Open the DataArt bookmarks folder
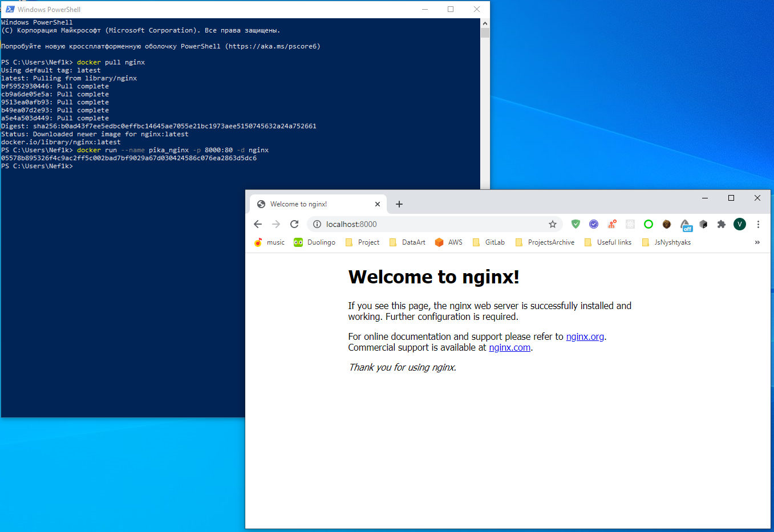The height and width of the screenshot is (532, 774). pyautogui.click(x=407, y=242)
